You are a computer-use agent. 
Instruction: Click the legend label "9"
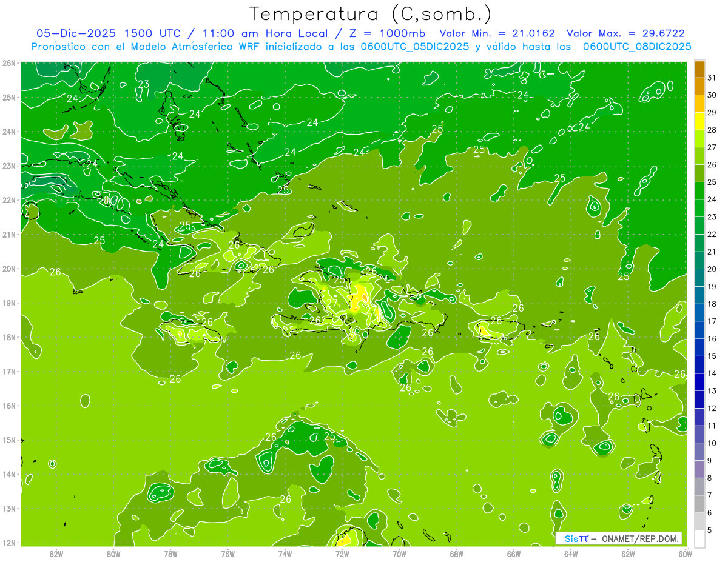pyautogui.click(x=709, y=460)
